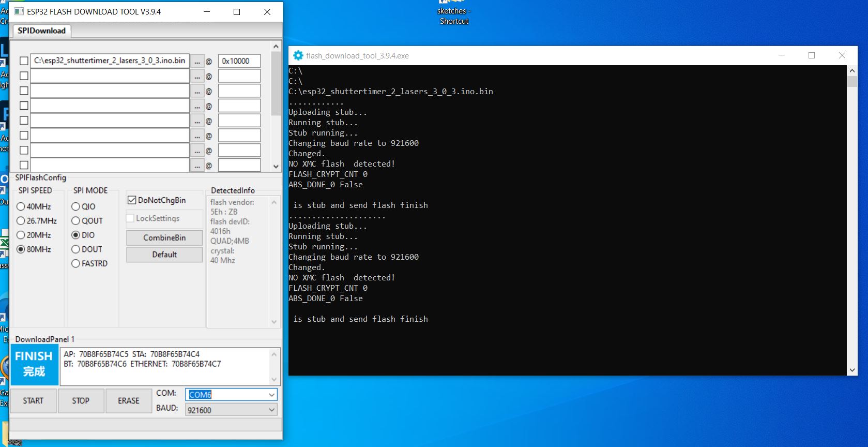
Task: Click the browse button in the second file row
Action: (197, 76)
